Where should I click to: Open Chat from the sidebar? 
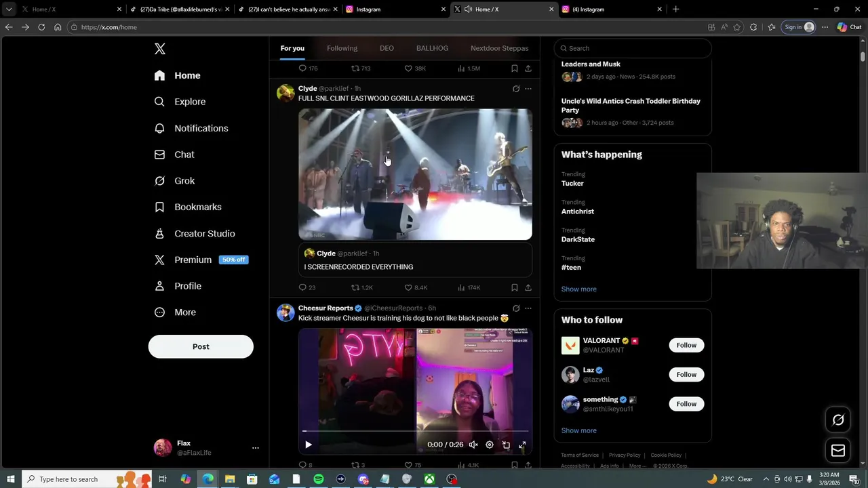174,155
